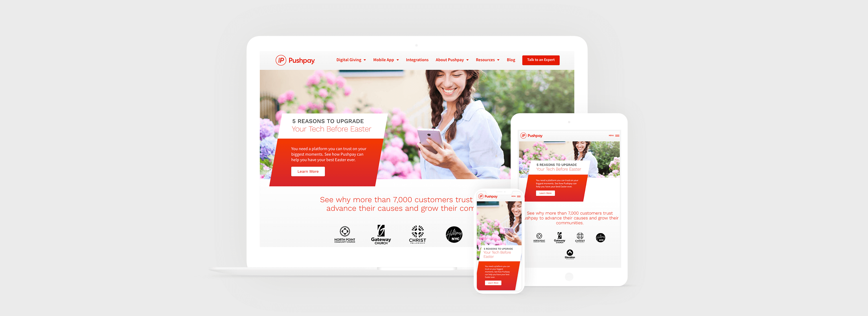
Task: Expand the Mobile App dropdown menu
Action: [385, 60]
